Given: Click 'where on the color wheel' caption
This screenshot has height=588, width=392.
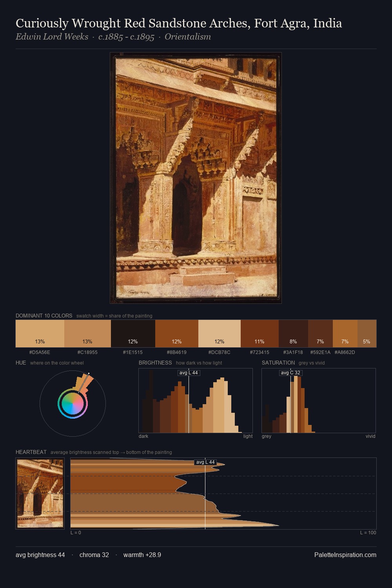Looking at the screenshot, I should coord(57,363).
